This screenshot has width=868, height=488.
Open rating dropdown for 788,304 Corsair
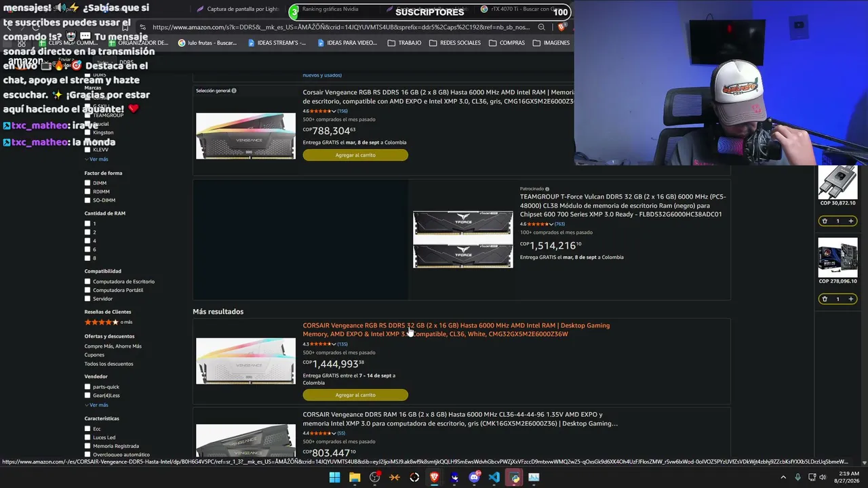tap(333, 111)
